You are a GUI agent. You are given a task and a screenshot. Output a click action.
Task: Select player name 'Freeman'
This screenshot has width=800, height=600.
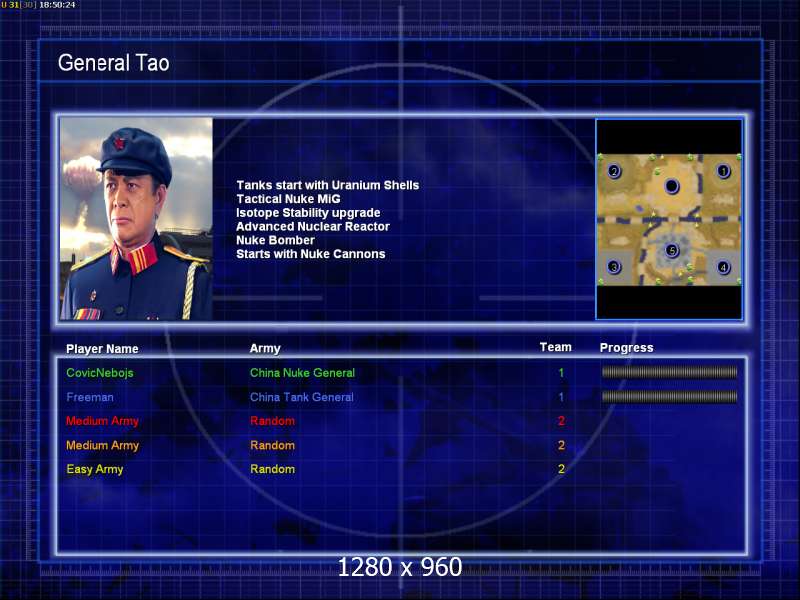[90, 397]
